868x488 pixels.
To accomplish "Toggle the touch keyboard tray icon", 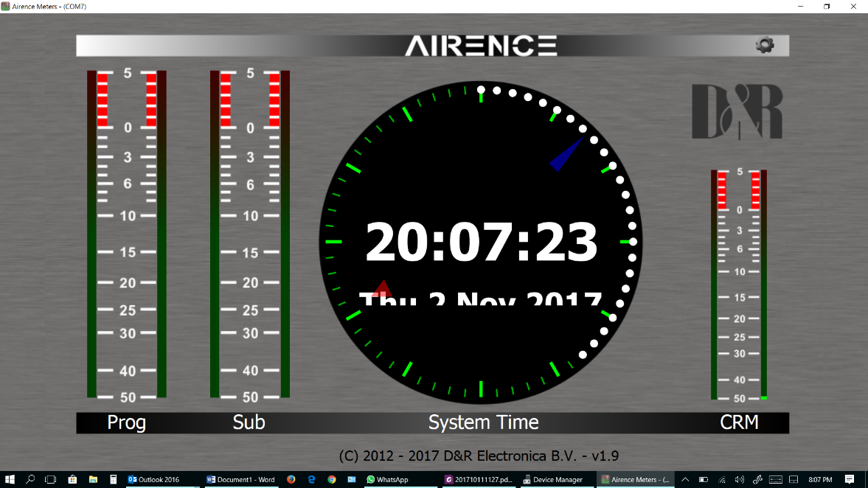I will [x=775, y=479].
